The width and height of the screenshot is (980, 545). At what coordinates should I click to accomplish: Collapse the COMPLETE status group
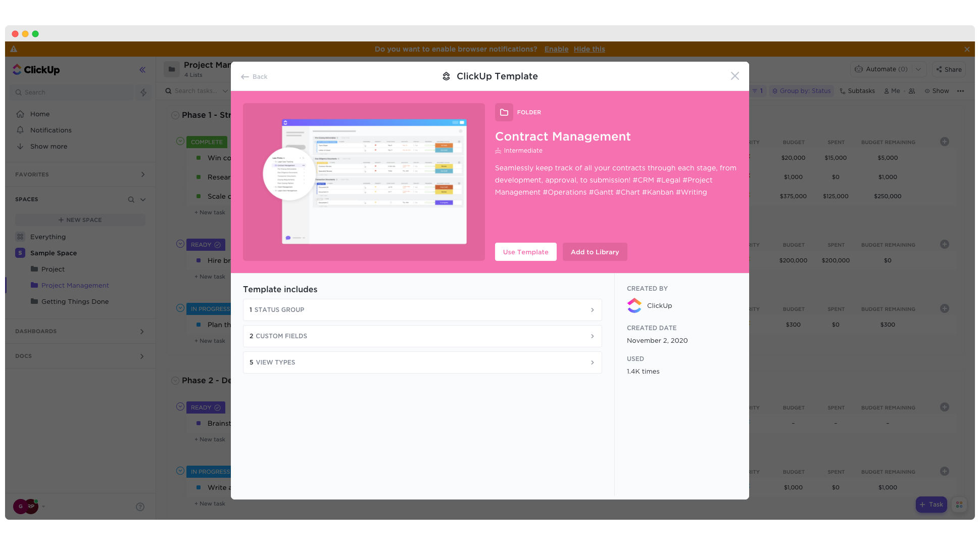coord(180,142)
